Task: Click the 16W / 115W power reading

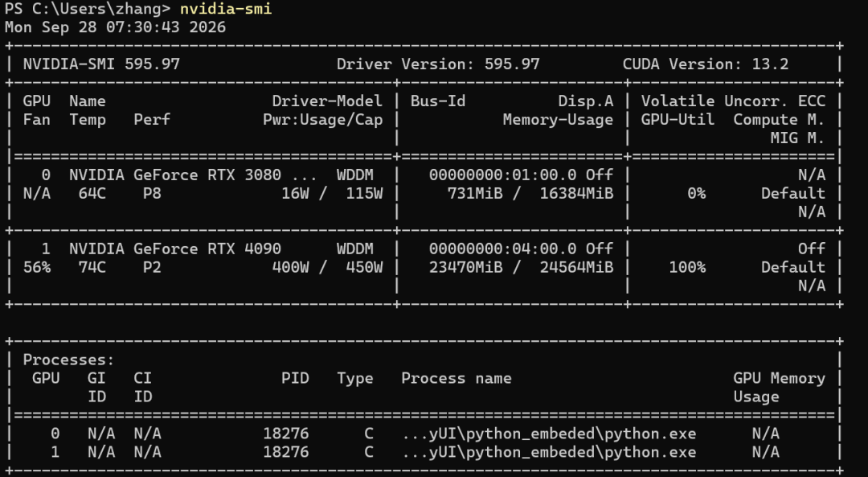Action: tap(332, 193)
